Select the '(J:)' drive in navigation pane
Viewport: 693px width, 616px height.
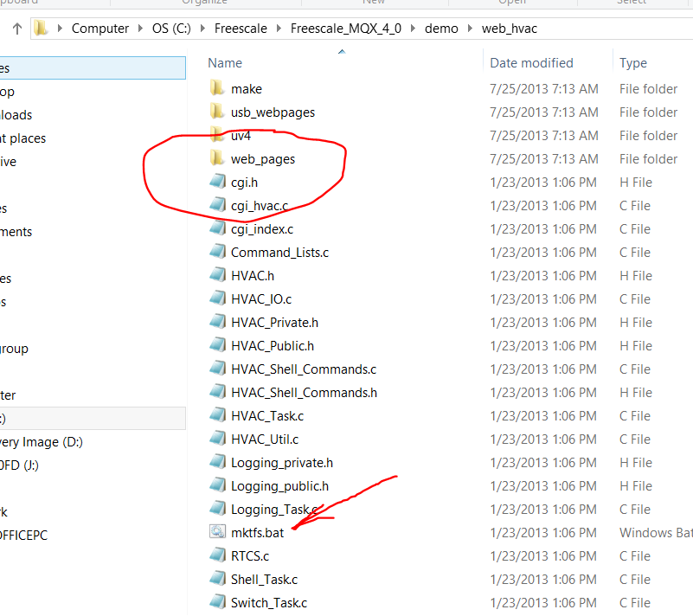pyautogui.click(x=19, y=465)
